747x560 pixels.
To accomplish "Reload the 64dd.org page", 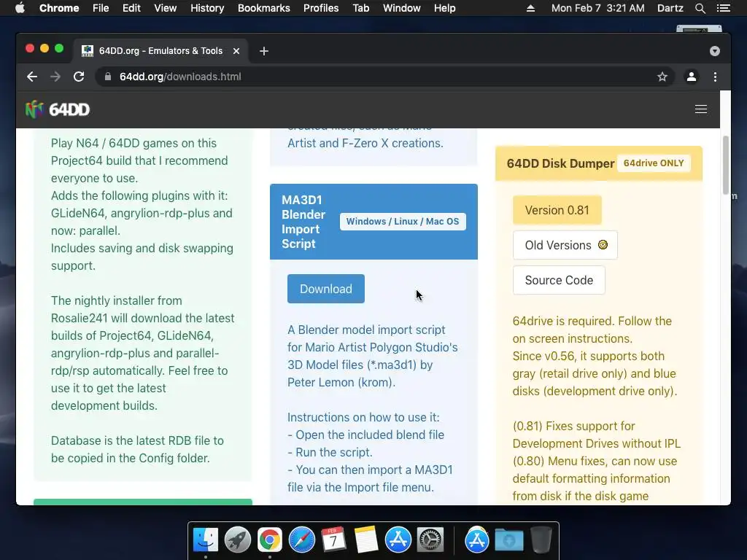I will 79,77.
